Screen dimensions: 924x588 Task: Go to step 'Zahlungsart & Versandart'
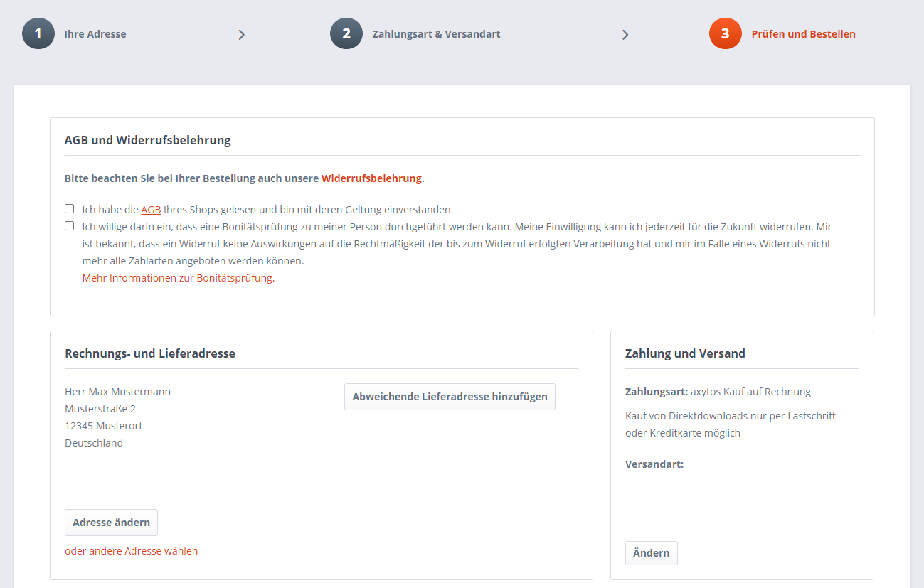click(436, 34)
